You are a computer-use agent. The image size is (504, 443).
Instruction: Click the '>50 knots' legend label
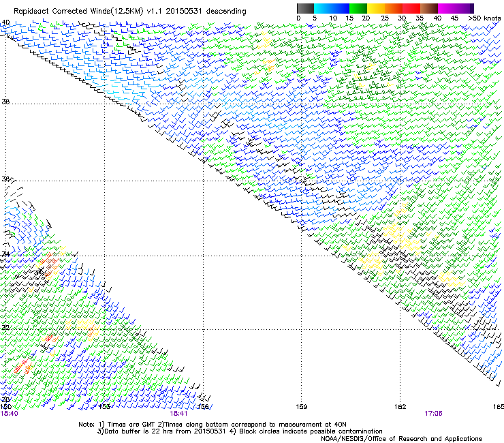[x=484, y=18]
